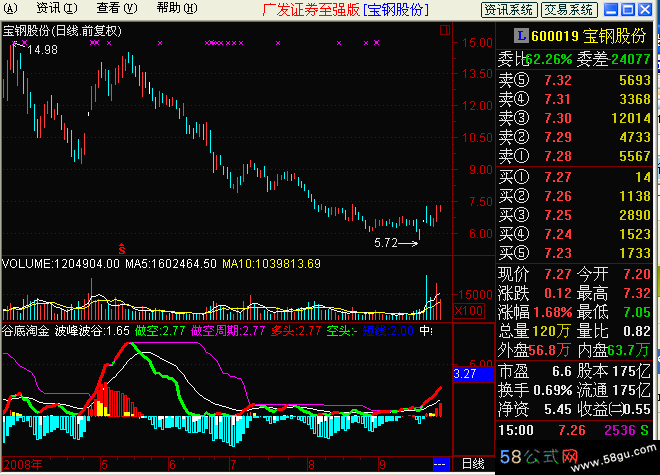
Task: Click the blue dashed box on timeline
Action: (440, 464)
